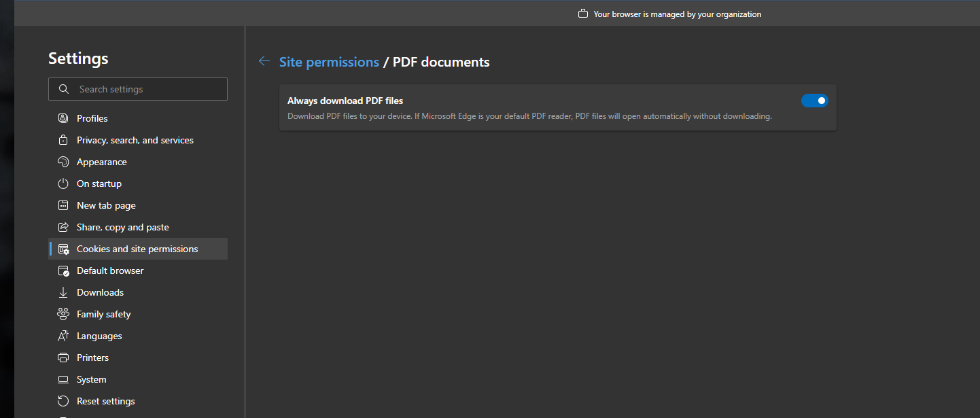980x418 pixels.
Task: Open Default browser settings
Action: pyautogui.click(x=110, y=271)
